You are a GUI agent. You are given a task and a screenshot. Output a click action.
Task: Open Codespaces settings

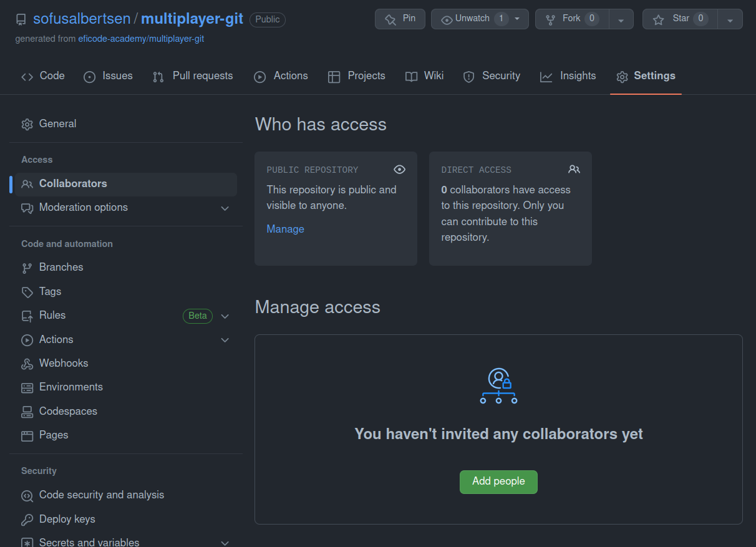click(126, 412)
